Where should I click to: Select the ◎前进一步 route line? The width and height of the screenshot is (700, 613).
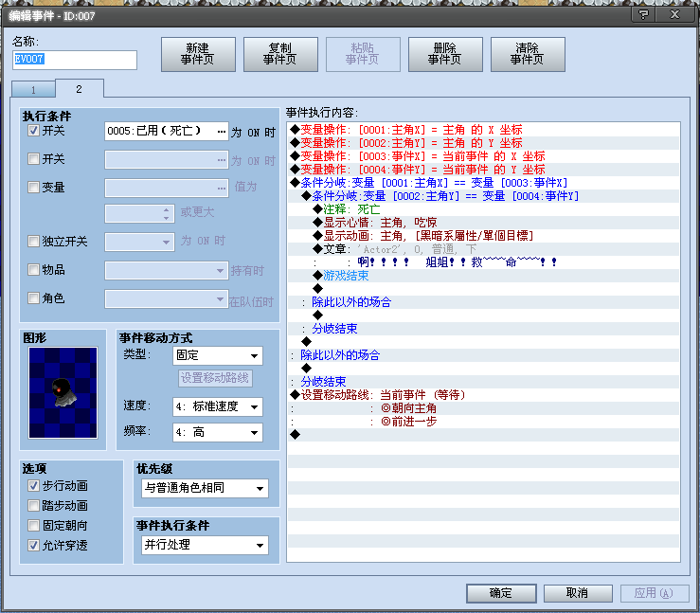pyautogui.click(x=483, y=422)
